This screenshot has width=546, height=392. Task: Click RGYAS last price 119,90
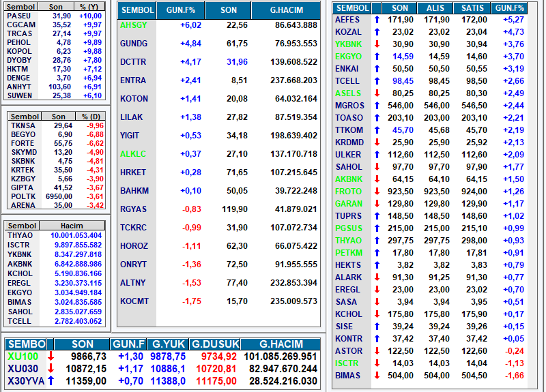tap(235, 209)
